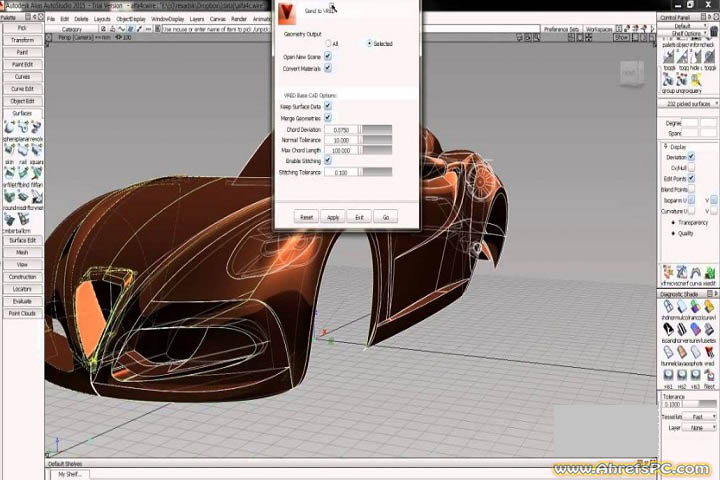Image resolution: width=720 pixels, height=480 pixels.
Task: Select the All geometry output radio button
Action: point(328,44)
